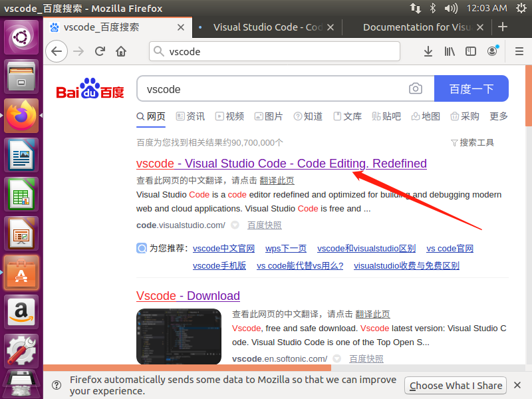
Task: Click vs code官网 suggestion
Action: pyautogui.click(x=450, y=248)
